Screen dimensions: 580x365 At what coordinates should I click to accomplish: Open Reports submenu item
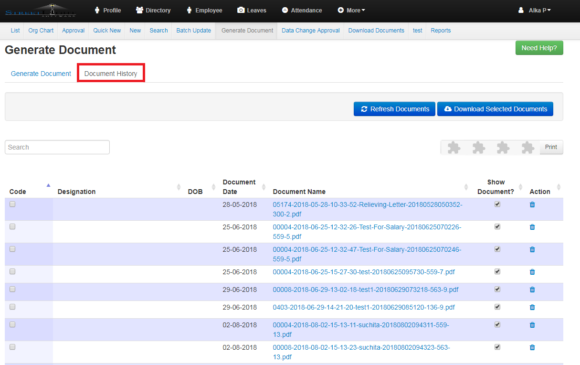pos(441,31)
